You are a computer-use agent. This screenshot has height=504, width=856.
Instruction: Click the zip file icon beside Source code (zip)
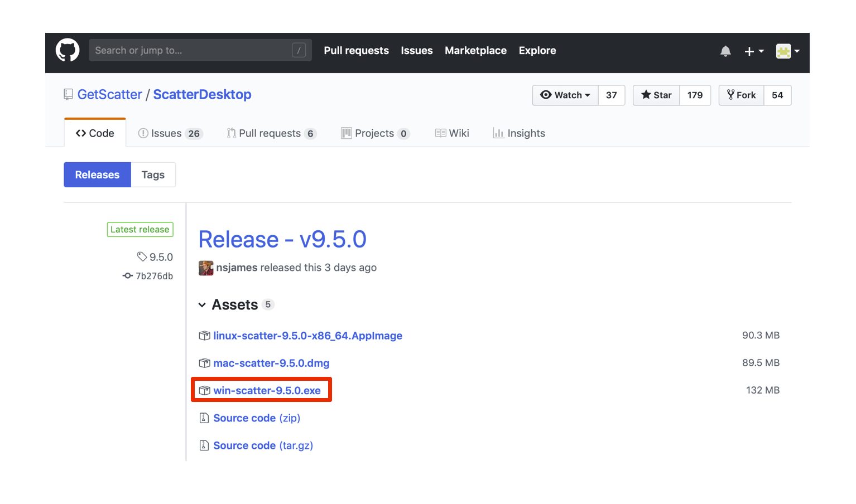click(x=204, y=418)
